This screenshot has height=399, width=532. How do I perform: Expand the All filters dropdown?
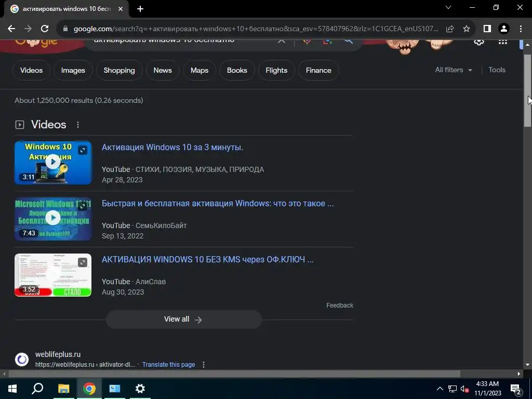(454, 70)
